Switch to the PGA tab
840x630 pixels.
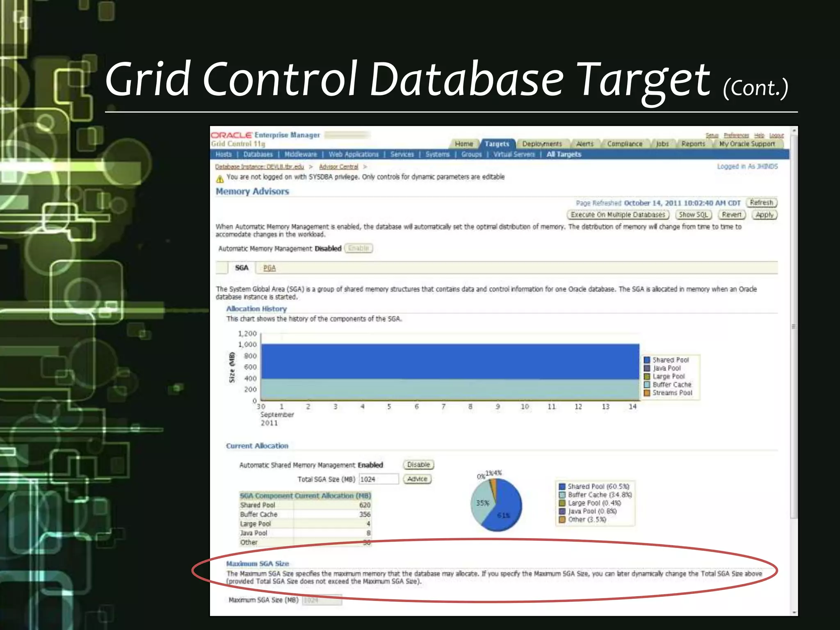(269, 268)
